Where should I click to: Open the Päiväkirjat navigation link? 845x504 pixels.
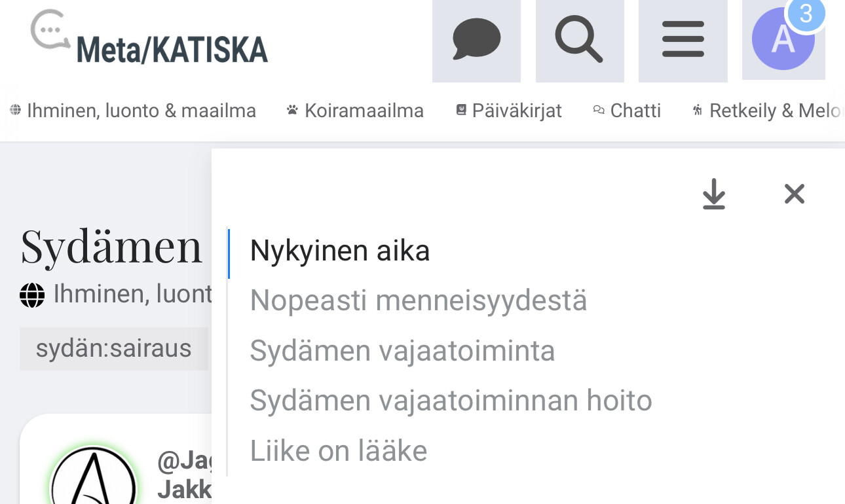tap(509, 111)
